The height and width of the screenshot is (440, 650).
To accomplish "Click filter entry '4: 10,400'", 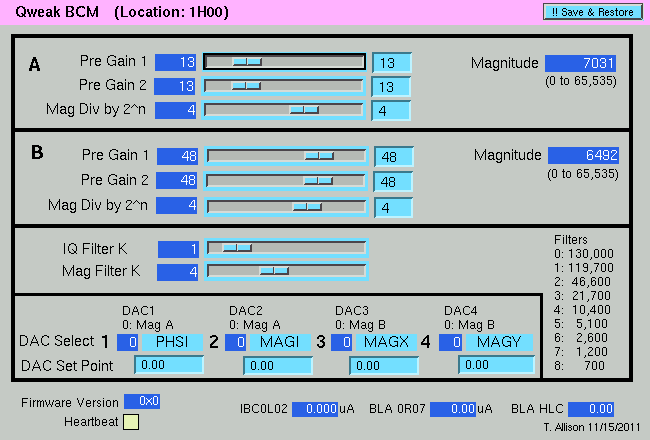I will tap(582, 310).
